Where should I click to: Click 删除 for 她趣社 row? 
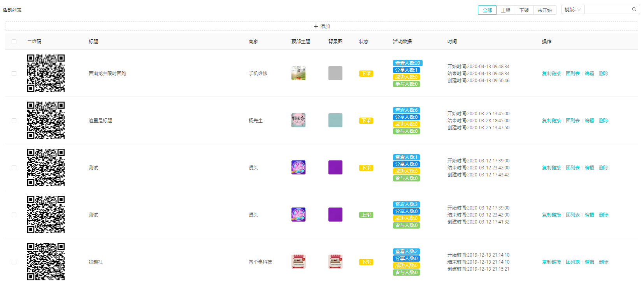click(604, 262)
